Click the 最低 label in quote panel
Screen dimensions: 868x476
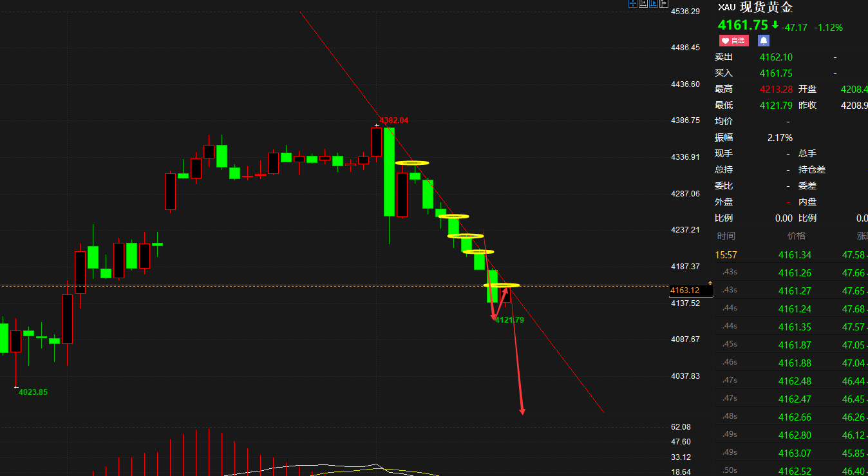click(724, 105)
